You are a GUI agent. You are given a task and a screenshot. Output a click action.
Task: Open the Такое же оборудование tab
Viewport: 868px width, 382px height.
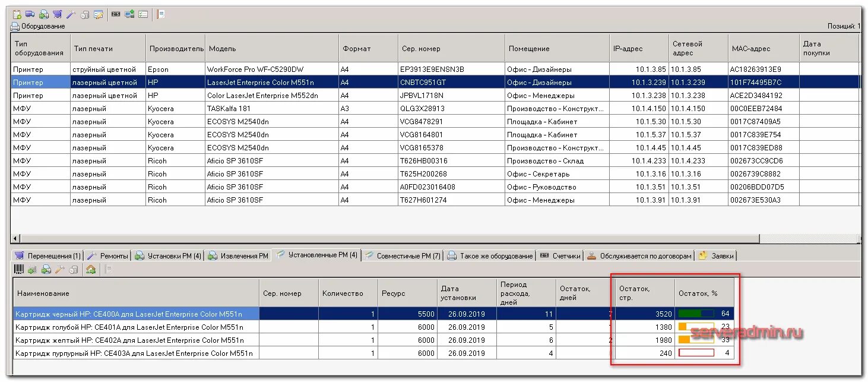click(x=490, y=256)
